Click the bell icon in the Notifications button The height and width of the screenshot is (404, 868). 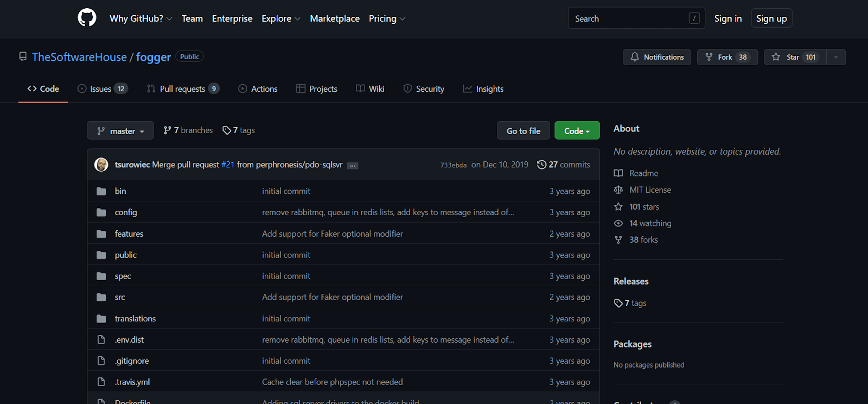point(634,57)
